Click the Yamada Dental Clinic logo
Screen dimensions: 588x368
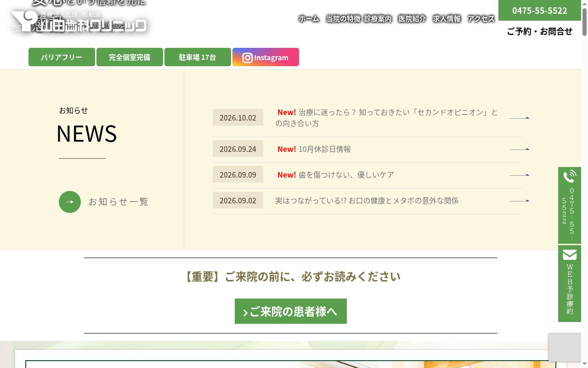pyautogui.click(x=79, y=22)
